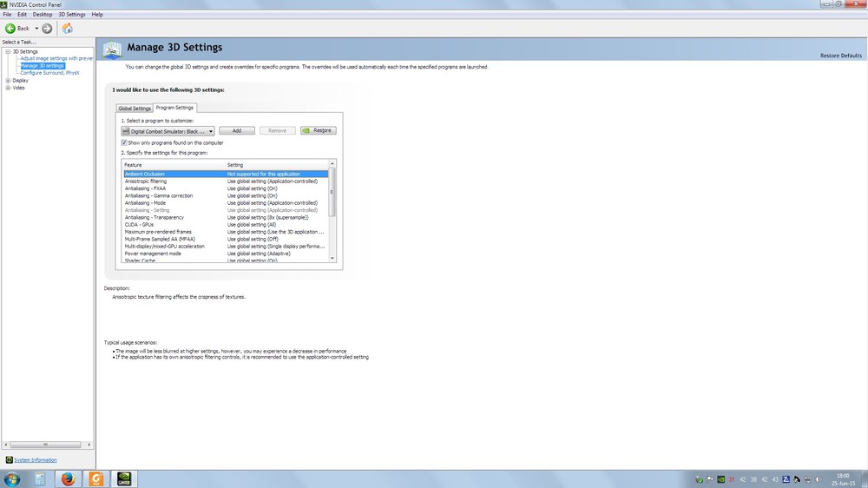Click settings list scroll down arrow
Image resolution: width=868 pixels, height=488 pixels.
point(332,258)
